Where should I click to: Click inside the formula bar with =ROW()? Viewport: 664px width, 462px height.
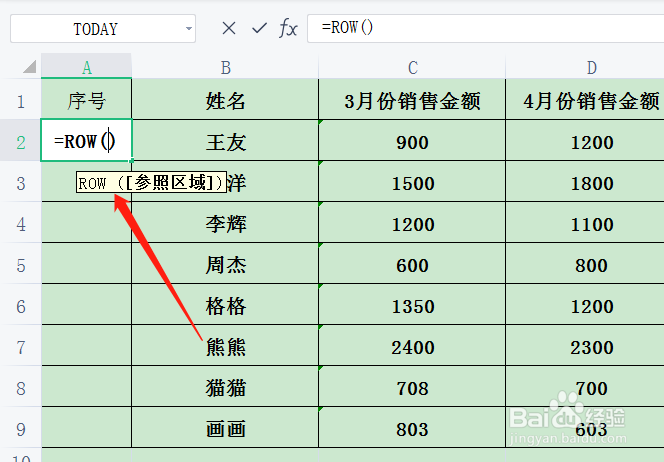click(x=485, y=28)
